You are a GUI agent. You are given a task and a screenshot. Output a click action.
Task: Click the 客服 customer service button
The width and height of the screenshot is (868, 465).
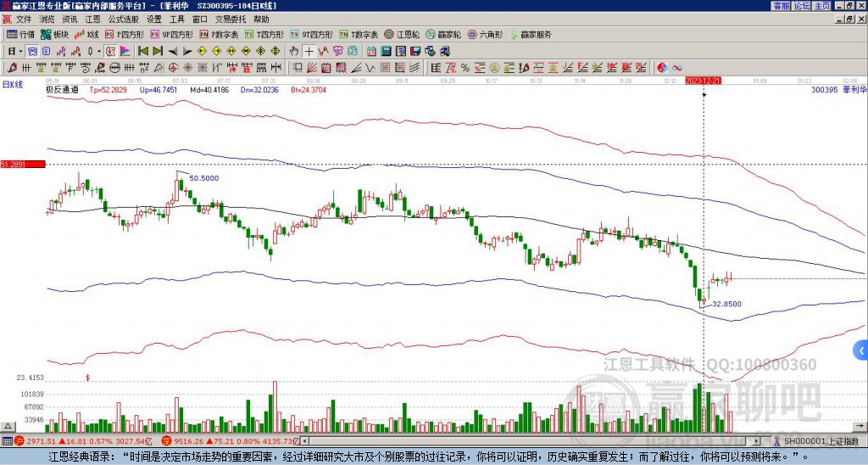[781, 6]
